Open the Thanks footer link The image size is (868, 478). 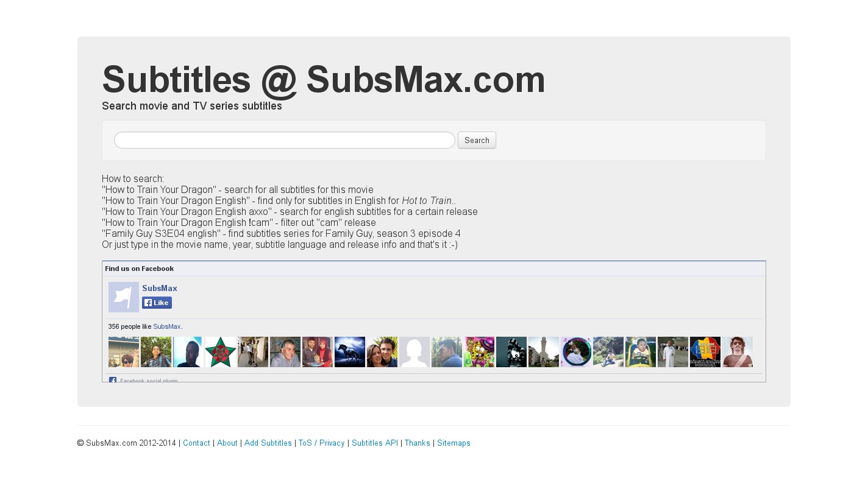tap(418, 443)
